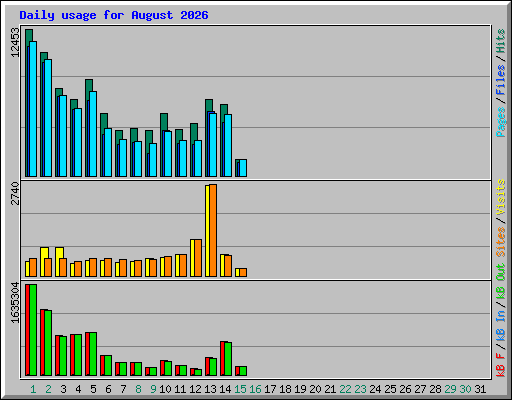
Task: Click the 'Hits' legend label
Action: 501,41
